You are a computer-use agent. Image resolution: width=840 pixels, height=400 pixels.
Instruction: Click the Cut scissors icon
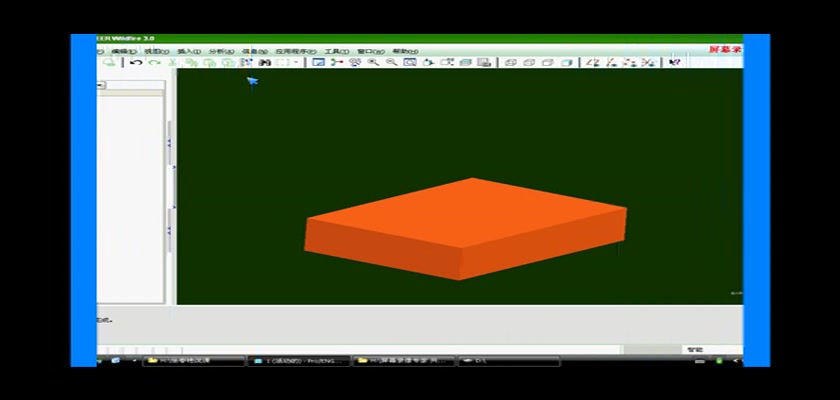click(x=173, y=63)
